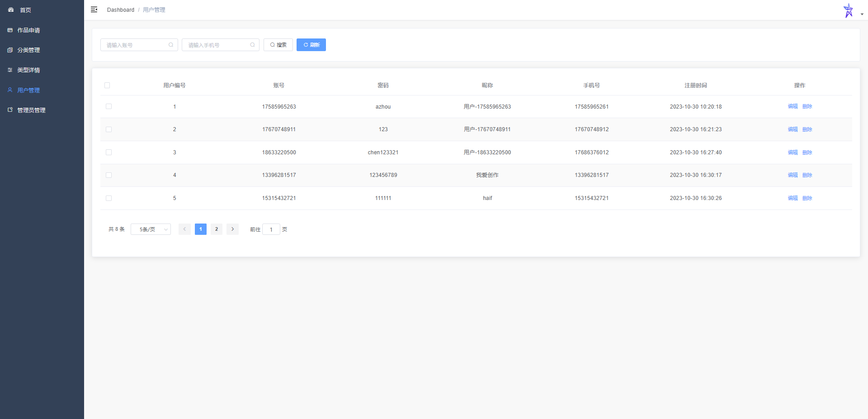Click the 手机号 column header
This screenshot has height=419, width=868.
tap(592, 85)
